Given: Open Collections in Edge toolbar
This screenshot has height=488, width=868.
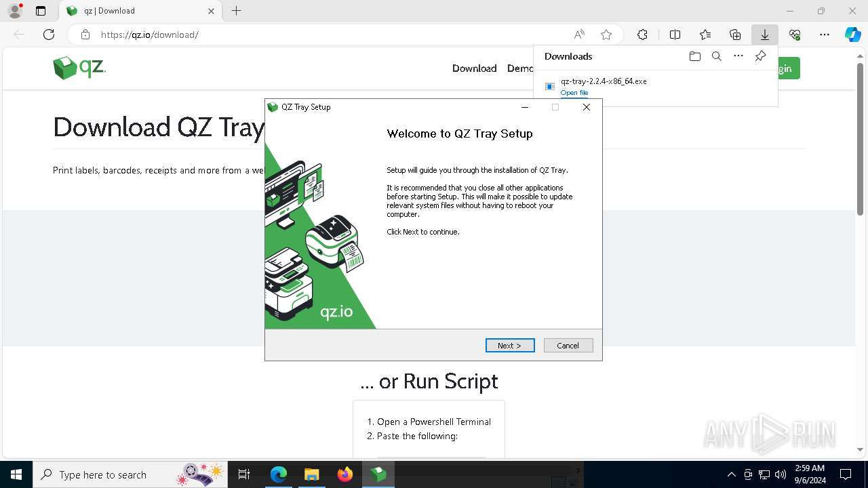Looking at the screenshot, I should (735, 35).
